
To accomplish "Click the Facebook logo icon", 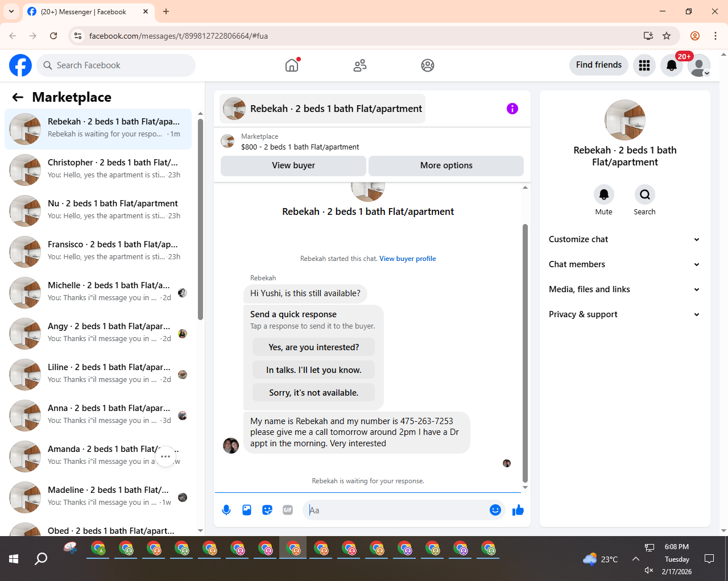I will pyautogui.click(x=20, y=65).
